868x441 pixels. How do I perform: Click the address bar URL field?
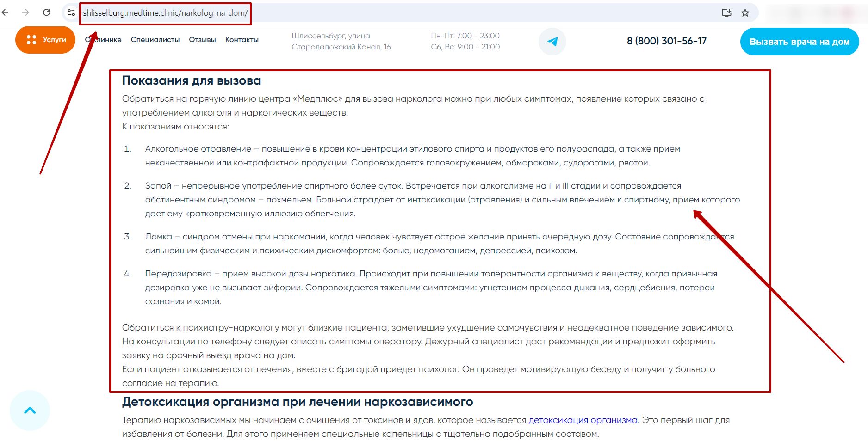[x=165, y=13]
